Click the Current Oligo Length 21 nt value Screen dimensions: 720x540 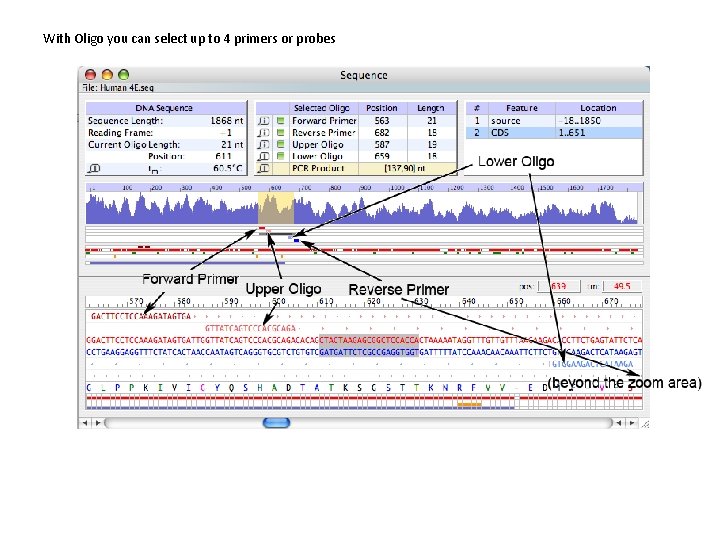pyautogui.click(x=232, y=145)
